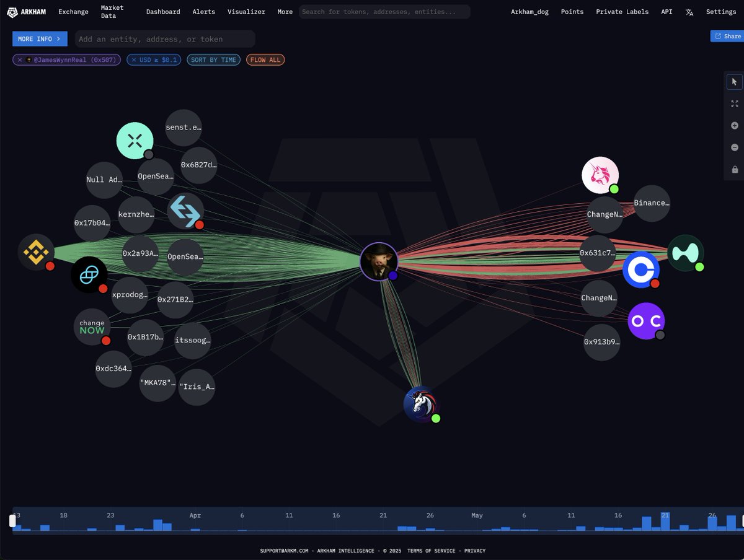
Task: Click the fit-to-screen icon
Action: [x=735, y=103]
